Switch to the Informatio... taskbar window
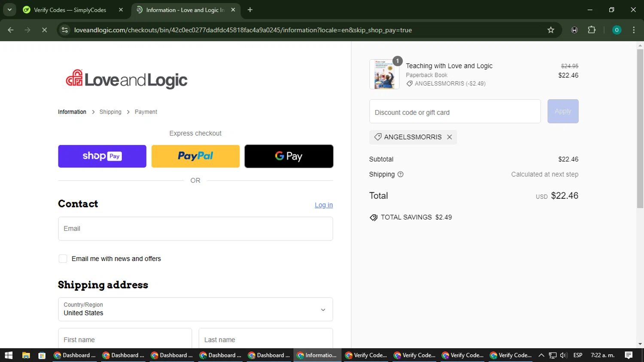This screenshot has height=362, width=644. click(317, 355)
